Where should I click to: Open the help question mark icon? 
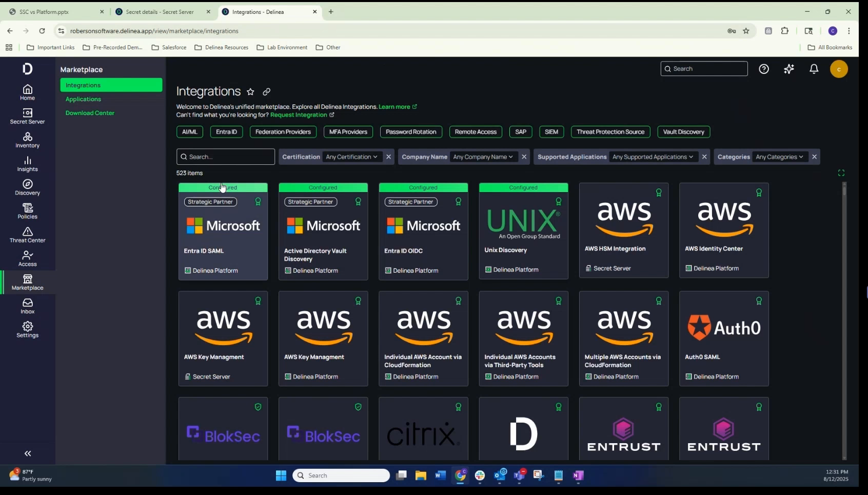coord(764,69)
